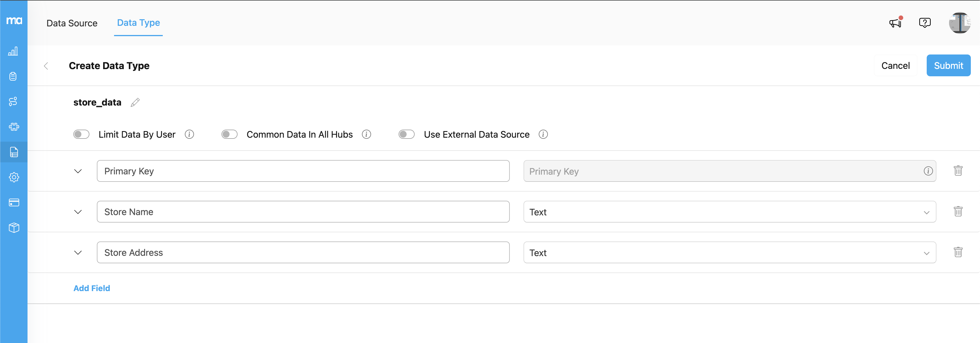
Task: Change the Text type for Store Address
Action: (x=926, y=252)
